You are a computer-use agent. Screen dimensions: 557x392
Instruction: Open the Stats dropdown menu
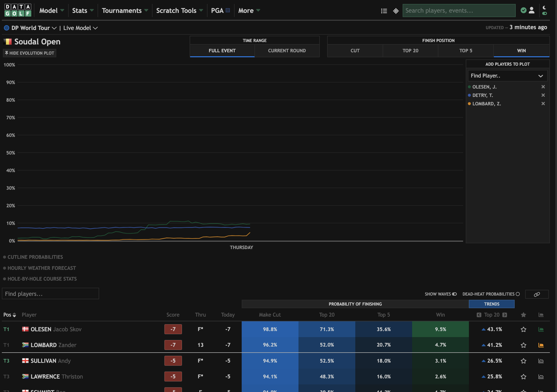[x=83, y=11]
